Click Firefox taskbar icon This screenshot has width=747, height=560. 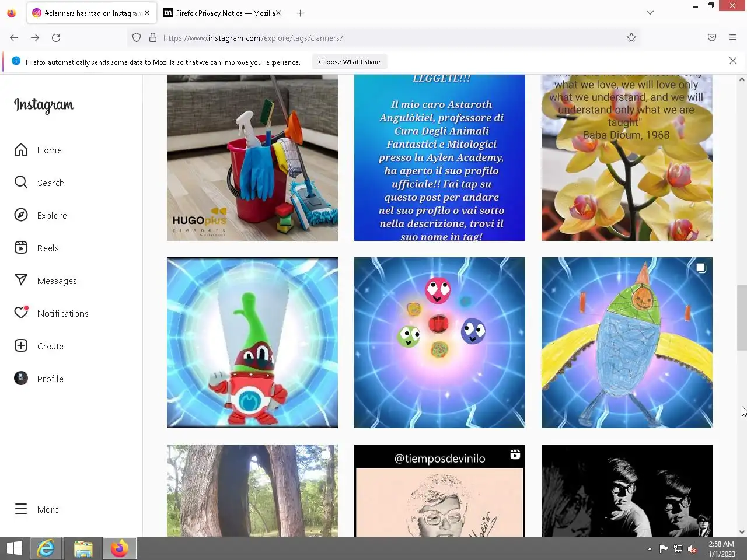click(120, 548)
